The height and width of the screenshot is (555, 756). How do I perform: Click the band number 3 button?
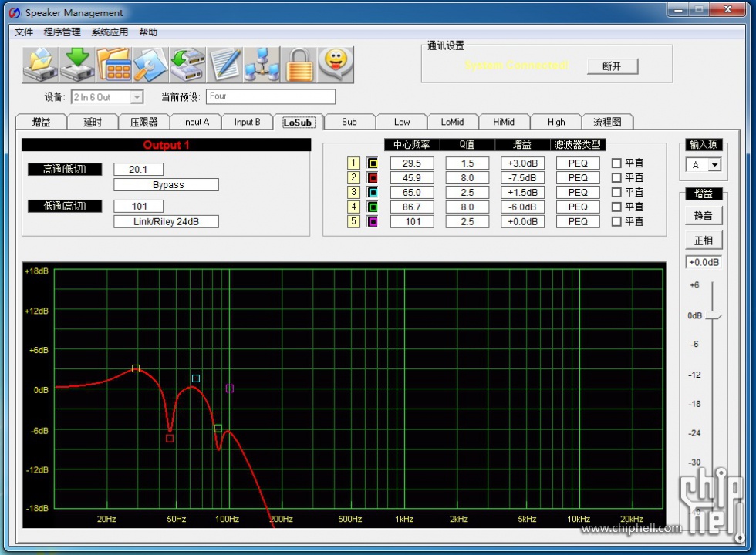353,192
